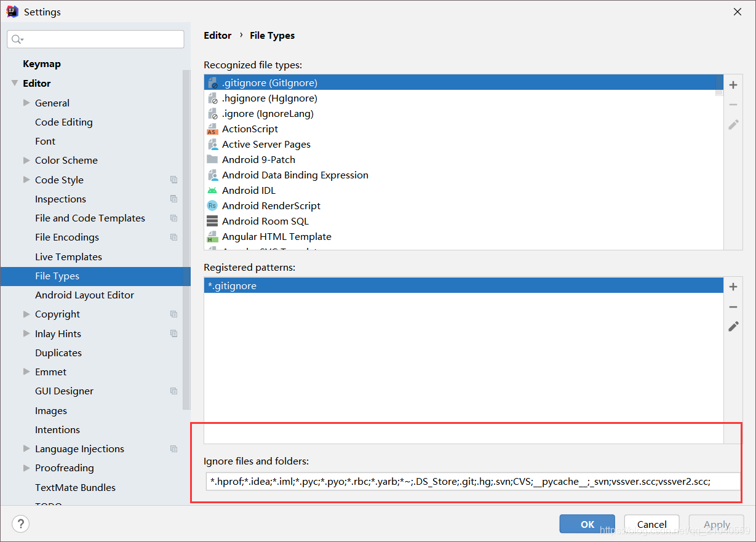This screenshot has width=756, height=542.
Task: Expand the Inlay Hints node
Action: click(26, 333)
